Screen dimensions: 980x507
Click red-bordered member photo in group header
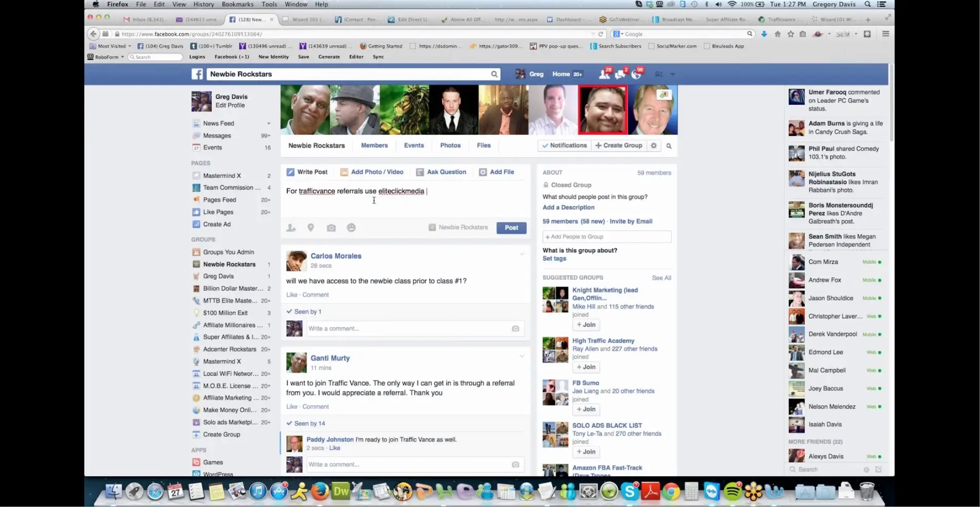pyautogui.click(x=603, y=110)
